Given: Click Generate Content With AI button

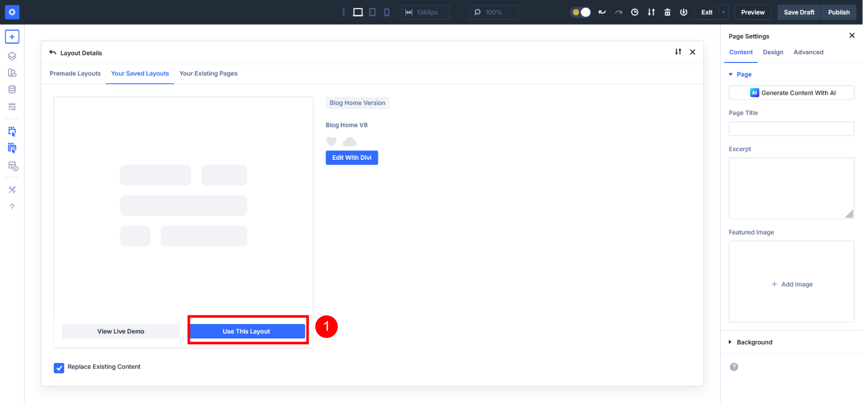Looking at the screenshot, I should coord(791,93).
